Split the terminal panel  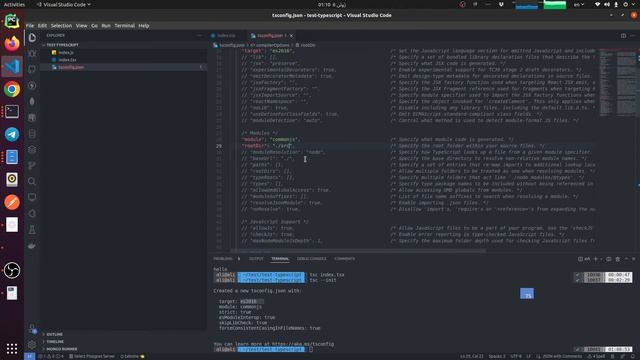coord(609,259)
